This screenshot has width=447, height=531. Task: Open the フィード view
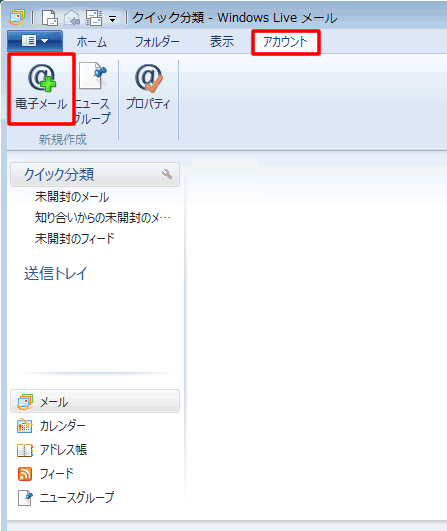click(x=57, y=473)
